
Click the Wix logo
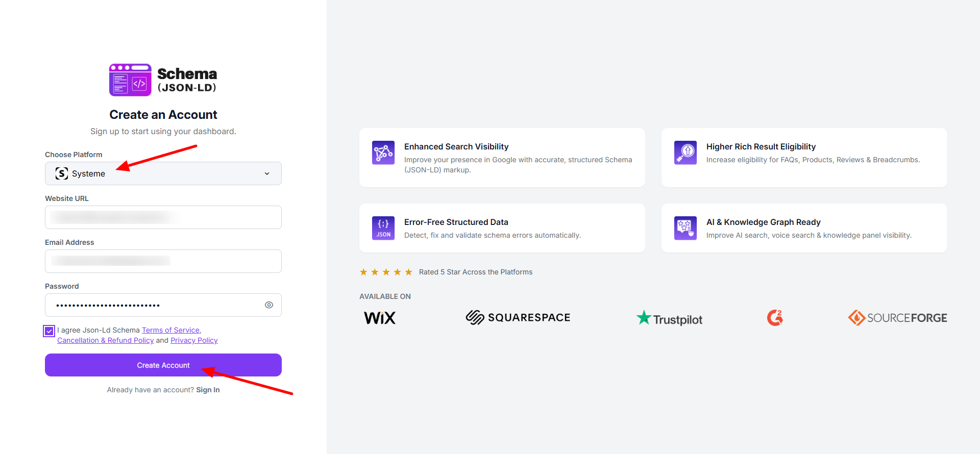pyautogui.click(x=380, y=318)
